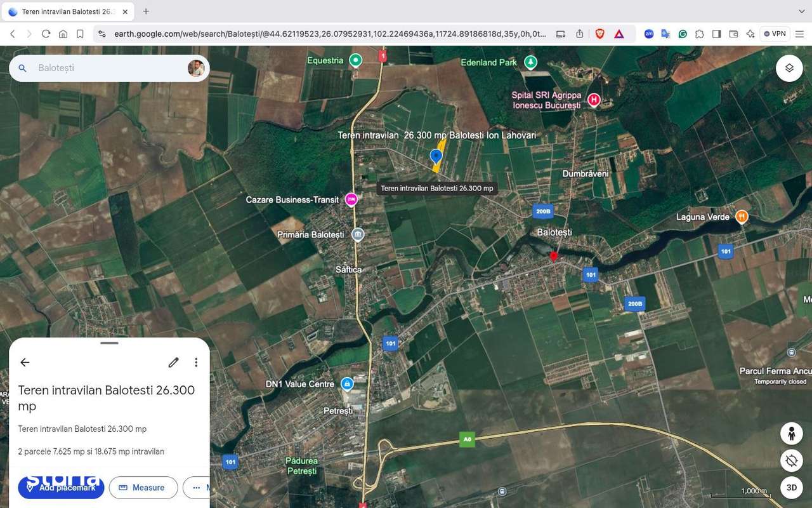Open the overflow menu beside Measure
Screen dimensions: 812x508
pos(197,488)
